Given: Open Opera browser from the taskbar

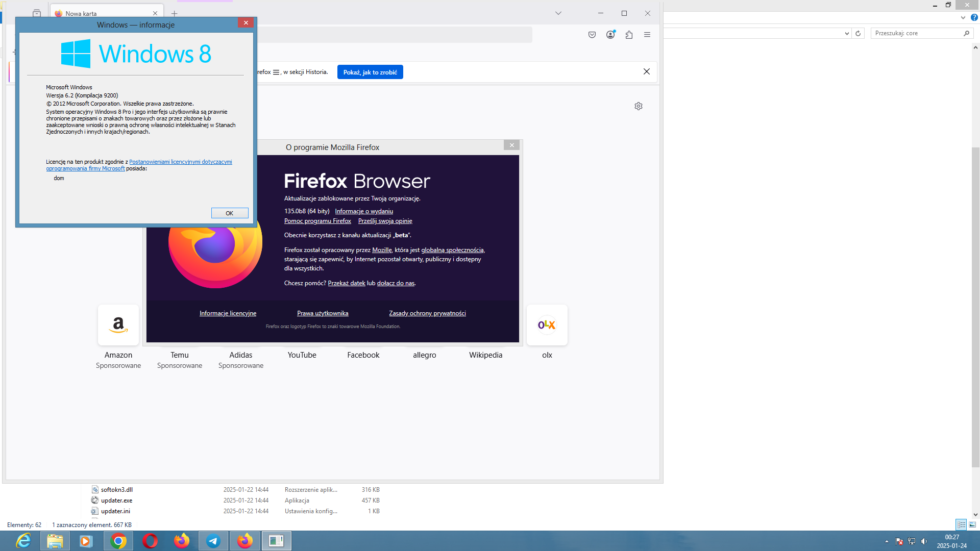Looking at the screenshot, I should [150, 541].
